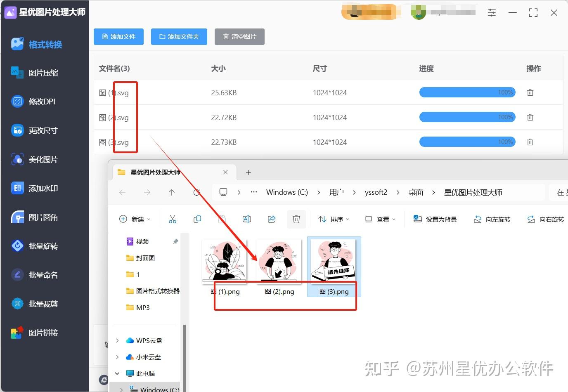Click the Cut scissors icon in Explorer
568x392 pixels.
tap(173, 219)
